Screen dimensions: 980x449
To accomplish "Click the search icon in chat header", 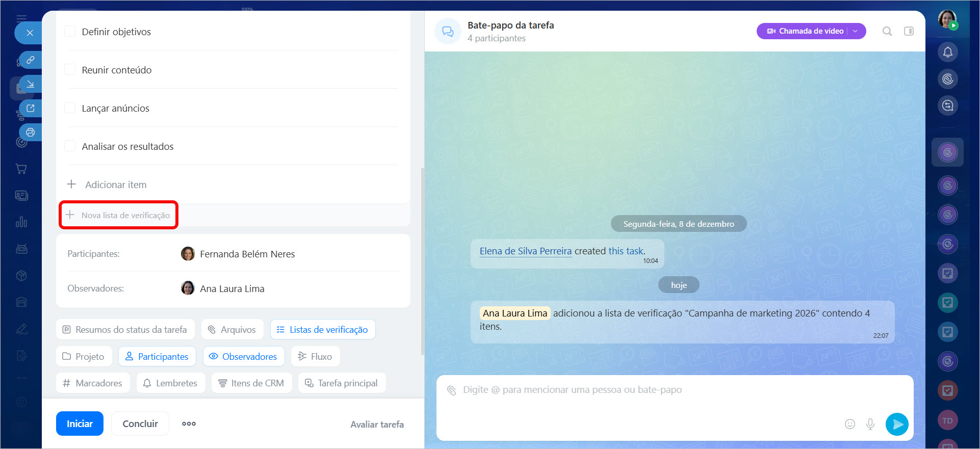I will tap(887, 31).
